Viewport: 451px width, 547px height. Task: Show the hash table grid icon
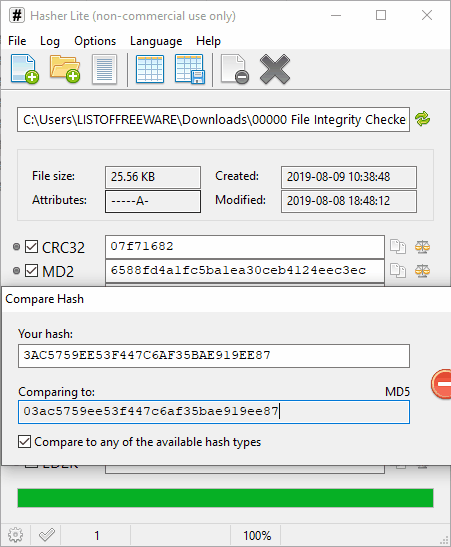(150, 69)
